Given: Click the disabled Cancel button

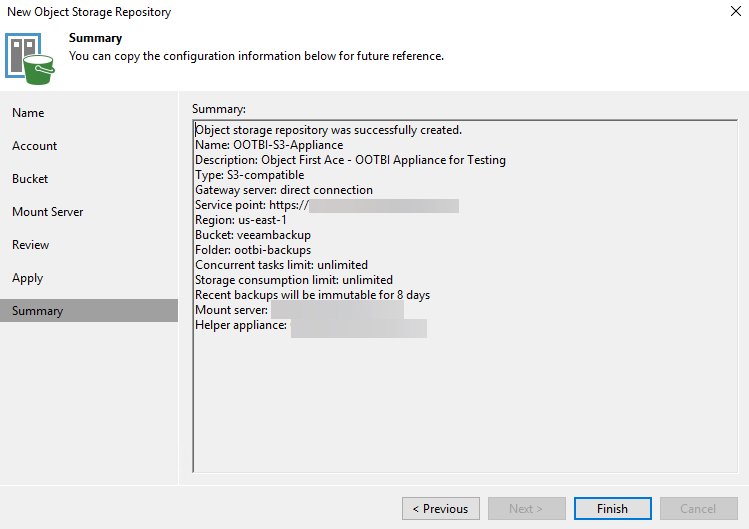Looking at the screenshot, I should pos(698,508).
